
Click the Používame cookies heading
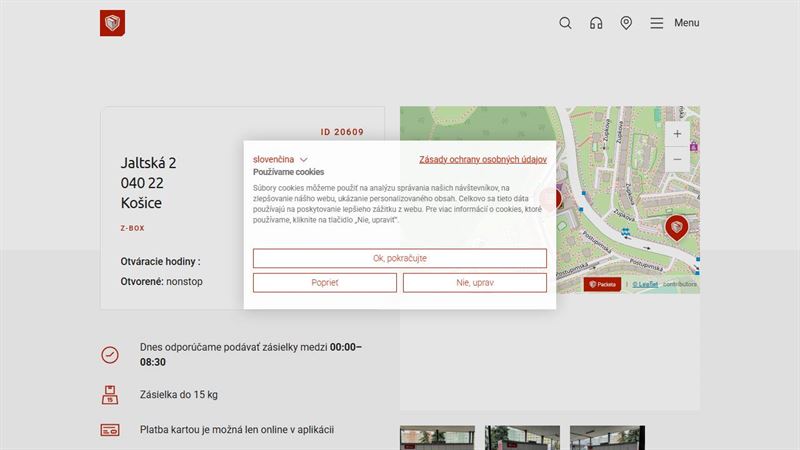click(x=288, y=172)
